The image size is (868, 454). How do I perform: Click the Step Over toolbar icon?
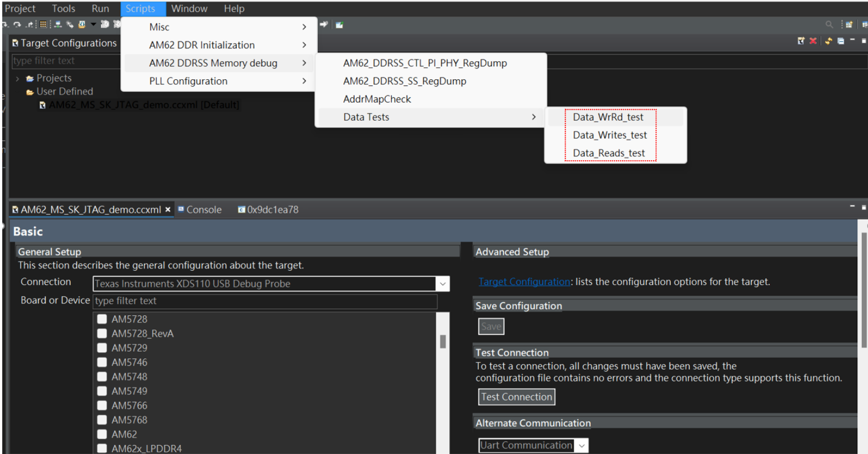click(17, 25)
